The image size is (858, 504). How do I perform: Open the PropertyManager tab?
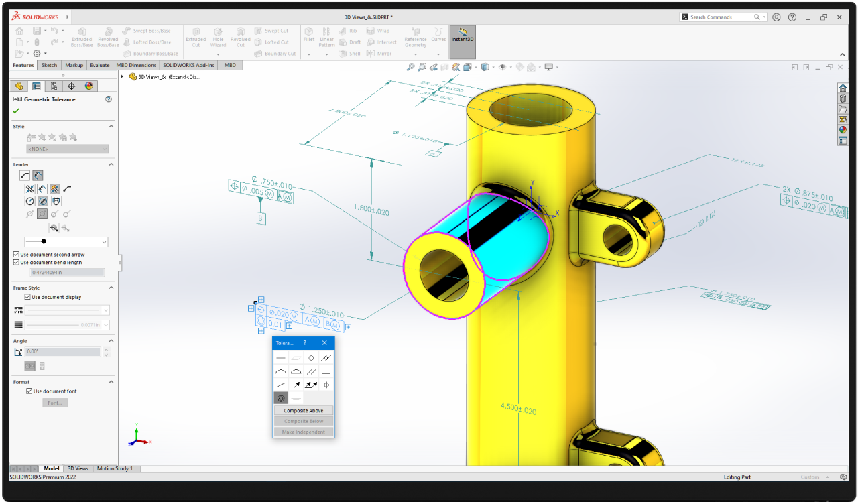pos(36,86)
